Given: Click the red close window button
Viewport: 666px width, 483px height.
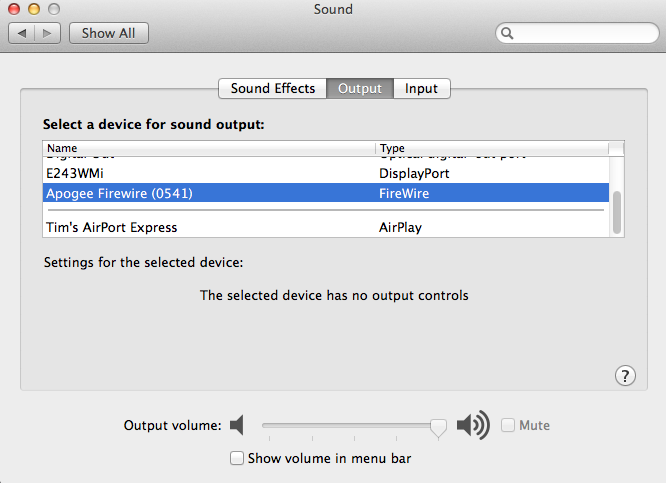Looking at the screenshot, I should [14, 9].
